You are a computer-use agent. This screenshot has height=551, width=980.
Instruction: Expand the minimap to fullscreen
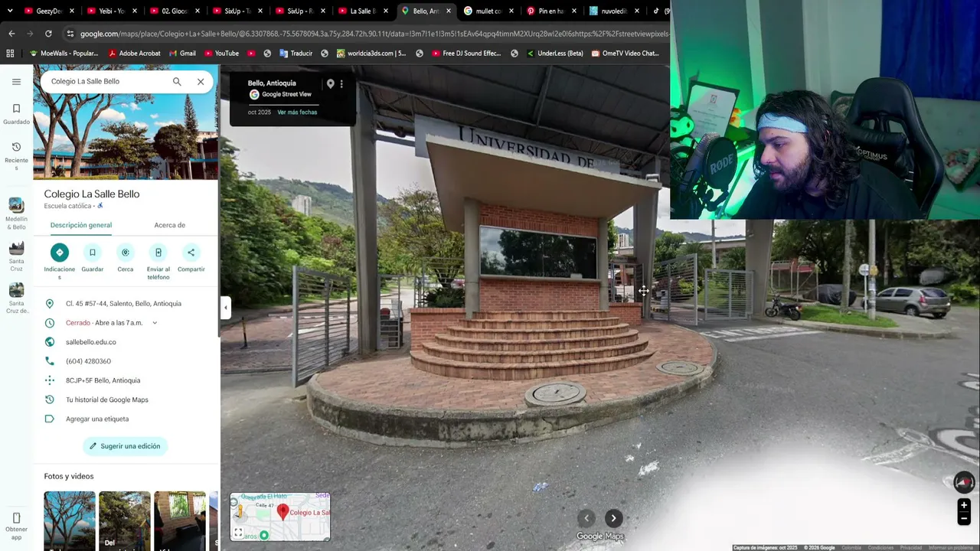[x=238, y=533]
